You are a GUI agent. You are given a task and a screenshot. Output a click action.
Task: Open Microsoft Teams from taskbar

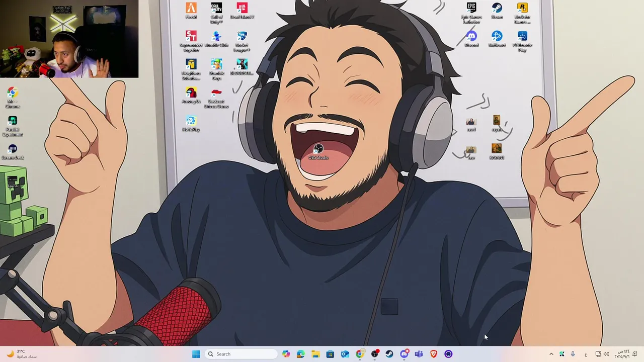pyautogui.click(x=419, y=354)
